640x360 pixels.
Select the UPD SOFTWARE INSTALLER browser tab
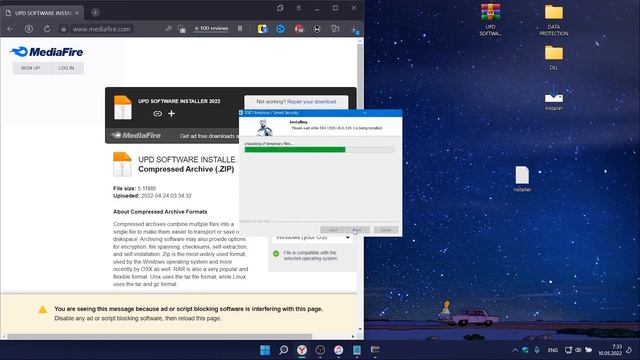(x=42, y=13)
